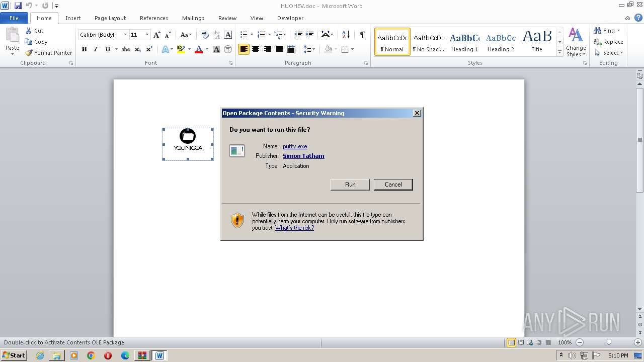This screenshot has height=362, width=644.
Task: Switch to the Developer tab
Action: tap(290, 18)
